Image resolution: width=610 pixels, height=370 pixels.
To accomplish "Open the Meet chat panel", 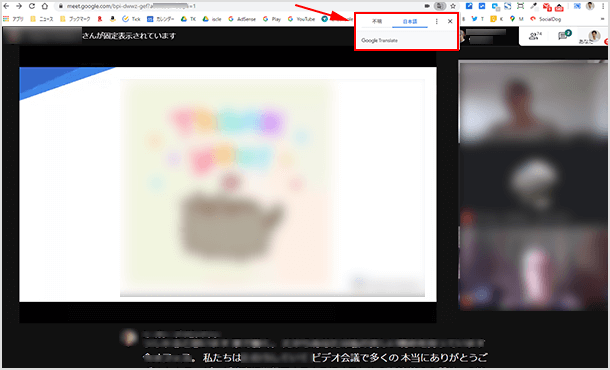I will pyautogui.click(x=564, y=35).
